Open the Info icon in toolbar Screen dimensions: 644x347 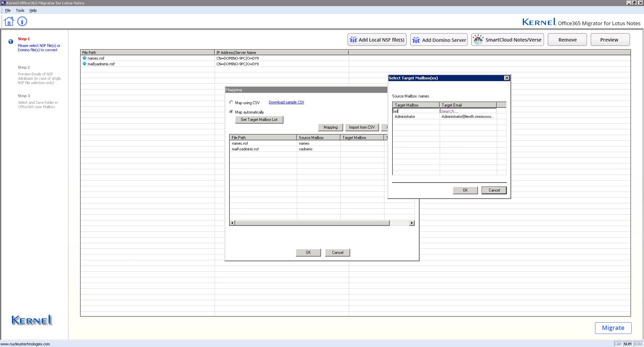(x=22, y=21)
